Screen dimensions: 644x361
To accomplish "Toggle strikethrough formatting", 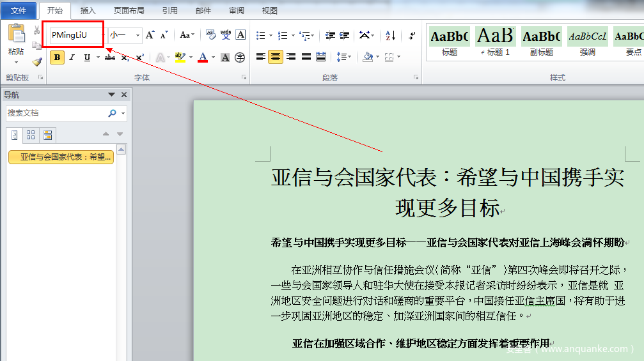I will 109,58.
